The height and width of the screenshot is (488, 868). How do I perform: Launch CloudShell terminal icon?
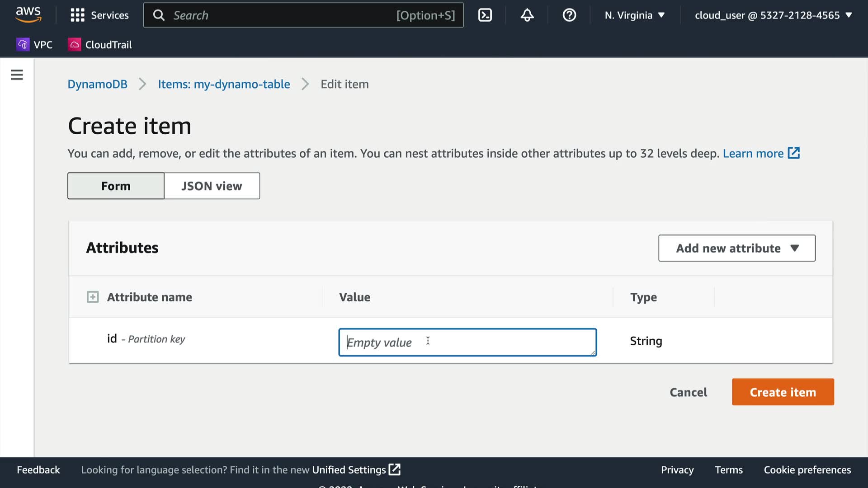pos(485,15)
